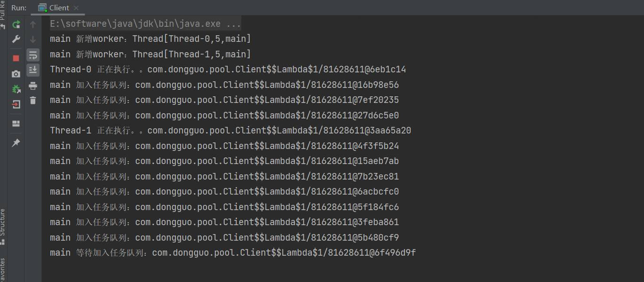Go down the stack trace
This screenshot has height=282, width=644.
pyautogui.click(x=33, y=39)
